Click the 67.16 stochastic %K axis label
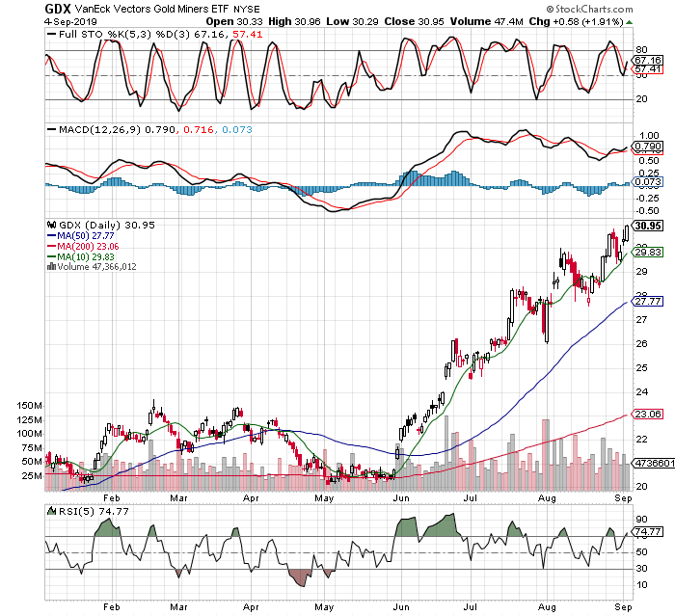Viewport: 675px width, 616px height. click(647, 61)
